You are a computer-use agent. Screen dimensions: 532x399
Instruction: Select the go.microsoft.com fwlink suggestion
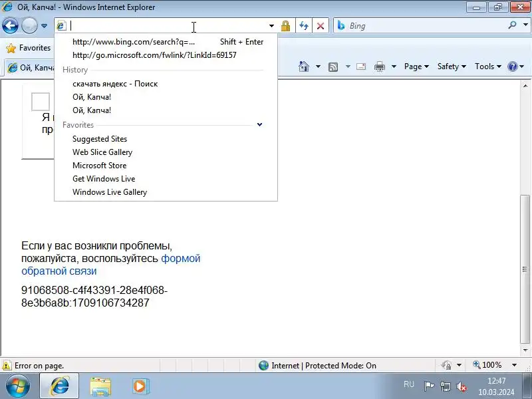(x=166, y=55)
